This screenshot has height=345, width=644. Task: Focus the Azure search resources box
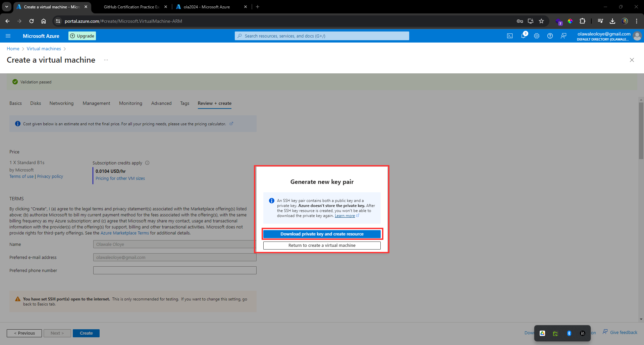pyautogui.click(x=322, y=36)
